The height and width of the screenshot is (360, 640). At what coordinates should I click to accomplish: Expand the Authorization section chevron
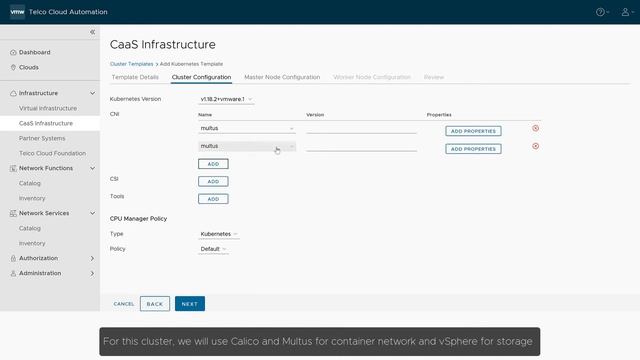point(92,258)
